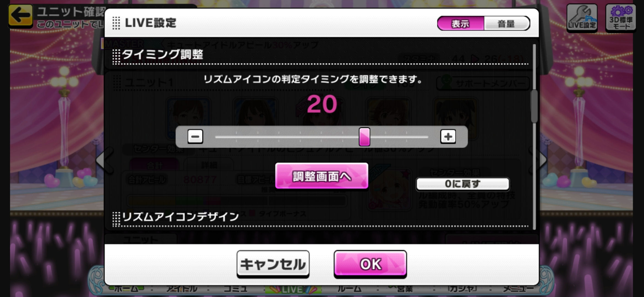Cancel with the キャンセル button
644x297 pixels.
(273, 264)
